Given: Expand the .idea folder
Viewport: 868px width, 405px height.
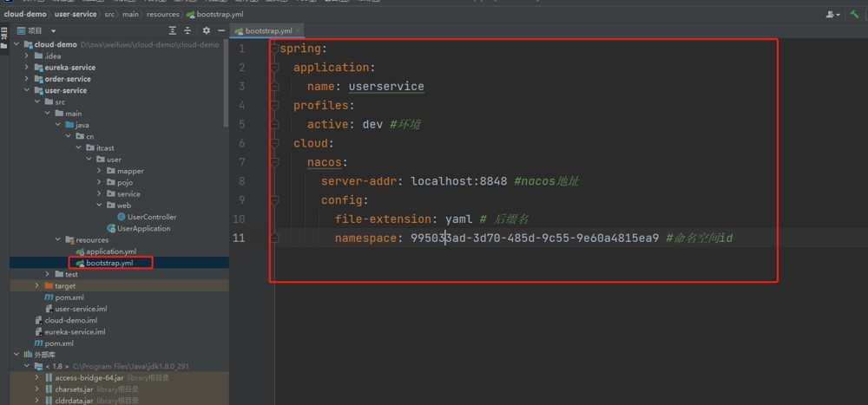Looking at the screenshot, I should 27,56.
